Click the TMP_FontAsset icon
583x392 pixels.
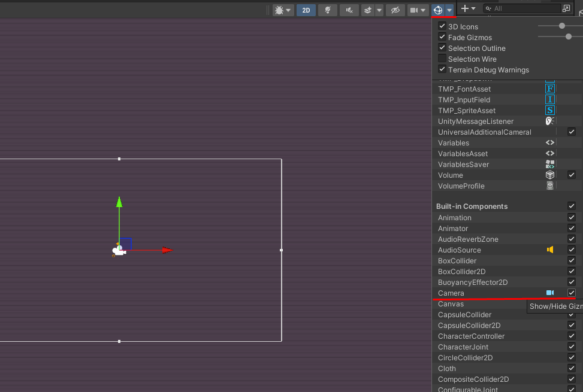tap(550, 89)
